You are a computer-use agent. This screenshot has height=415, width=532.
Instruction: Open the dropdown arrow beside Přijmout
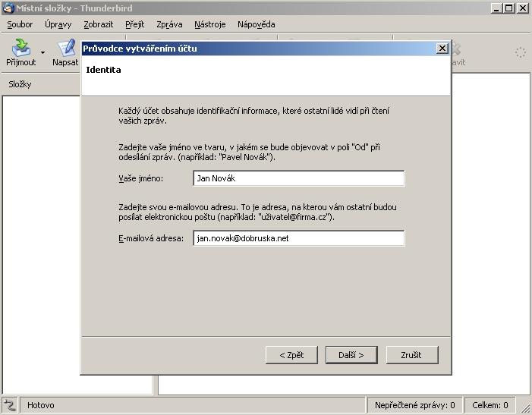click(x=42, y=53)
